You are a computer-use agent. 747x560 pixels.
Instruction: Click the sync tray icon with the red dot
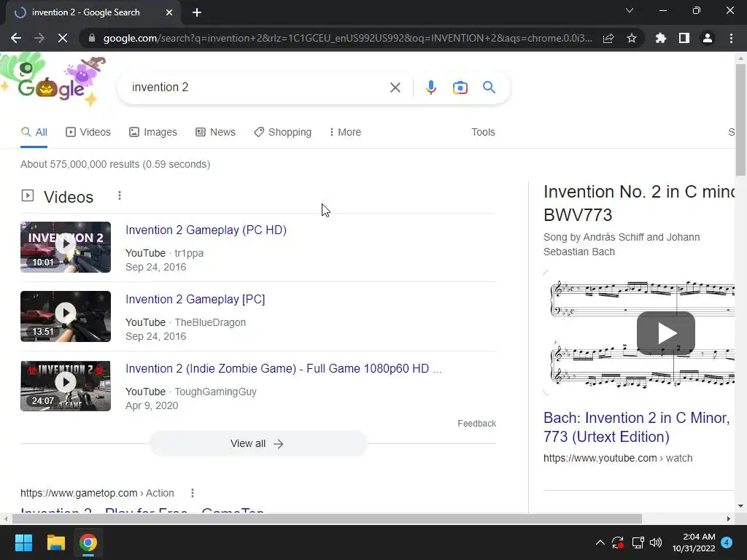[x=618, y=542]
